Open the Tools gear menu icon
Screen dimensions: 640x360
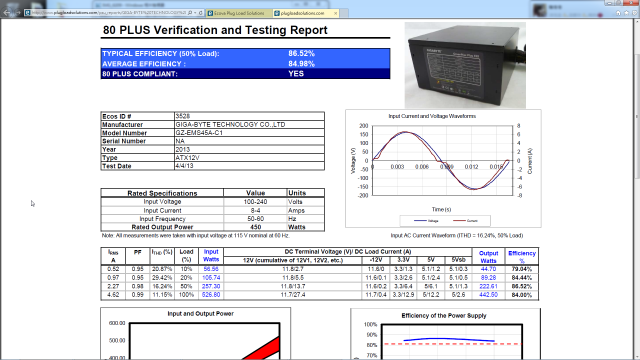click(x=635, y=13)
